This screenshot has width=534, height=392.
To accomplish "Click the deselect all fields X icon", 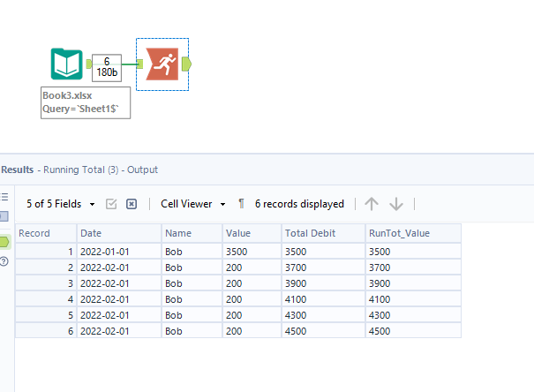I will (x=132, y=204).
